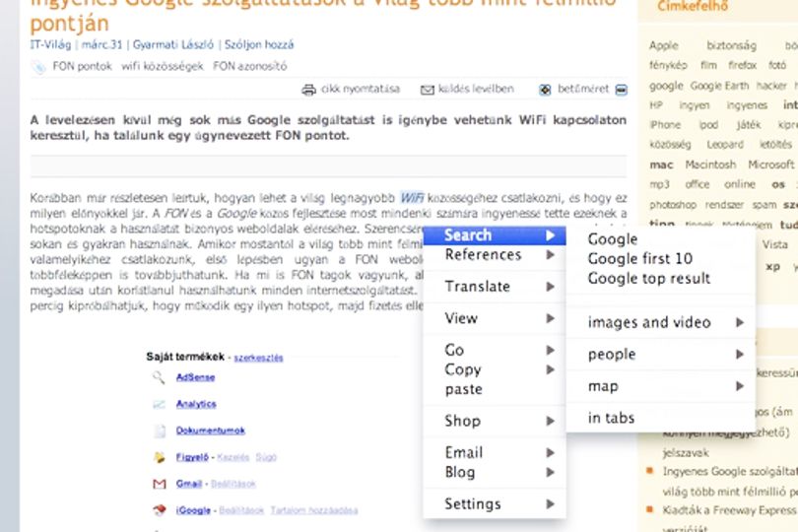This screenshot has height=532, width=798.
Task: Click the Macintosh tag in Címkefelhő
Action: click(710, 165)
